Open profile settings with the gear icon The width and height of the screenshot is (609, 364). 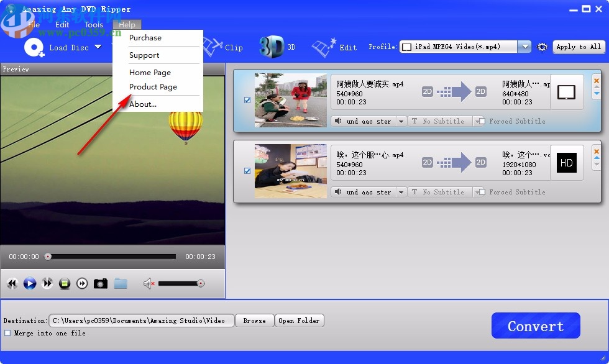[x=541, y=47]
